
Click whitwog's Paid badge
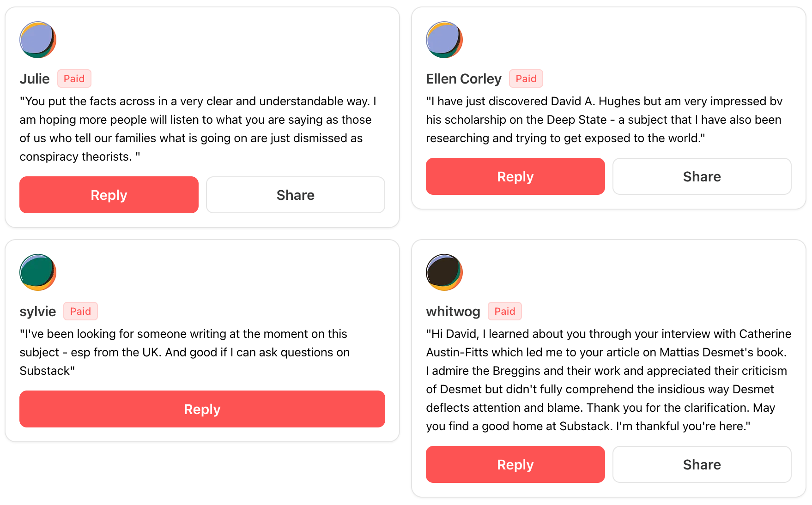505,311
